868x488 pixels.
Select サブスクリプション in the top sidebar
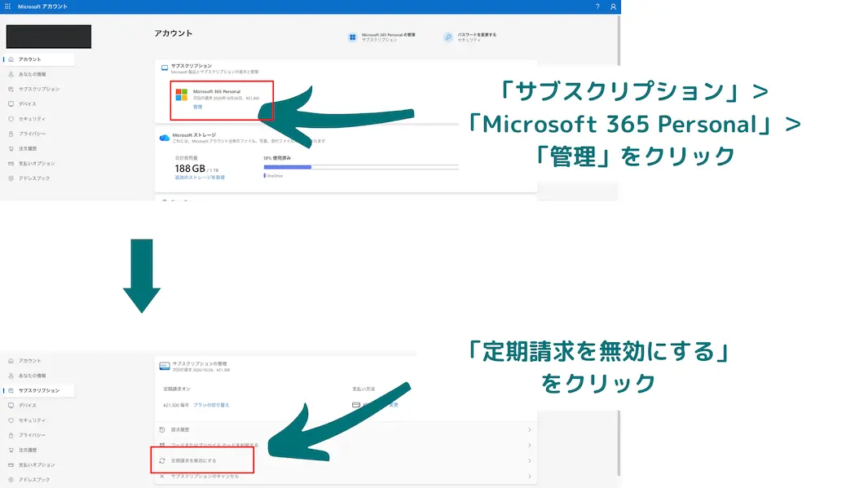[39, 89]
